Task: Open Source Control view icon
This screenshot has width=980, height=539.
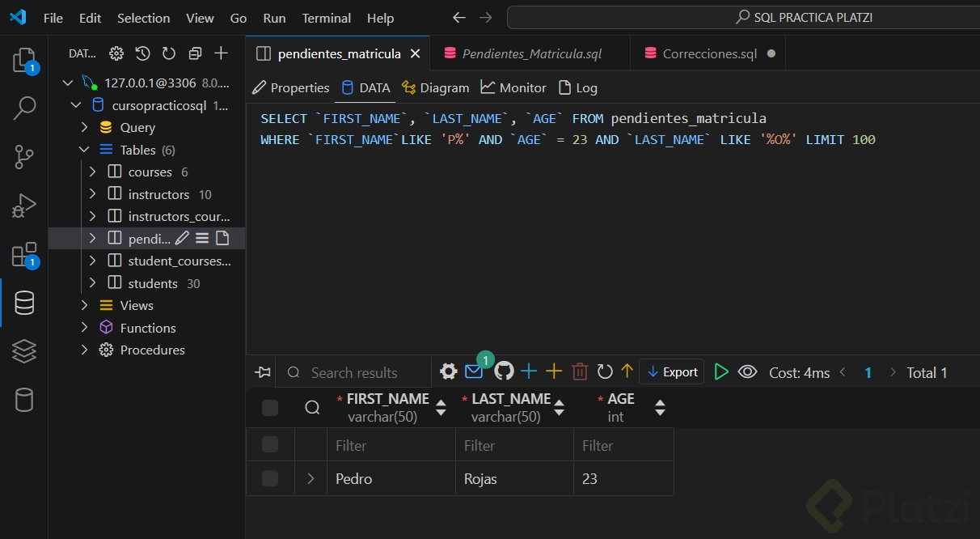Action: click(x=24, y=157)
